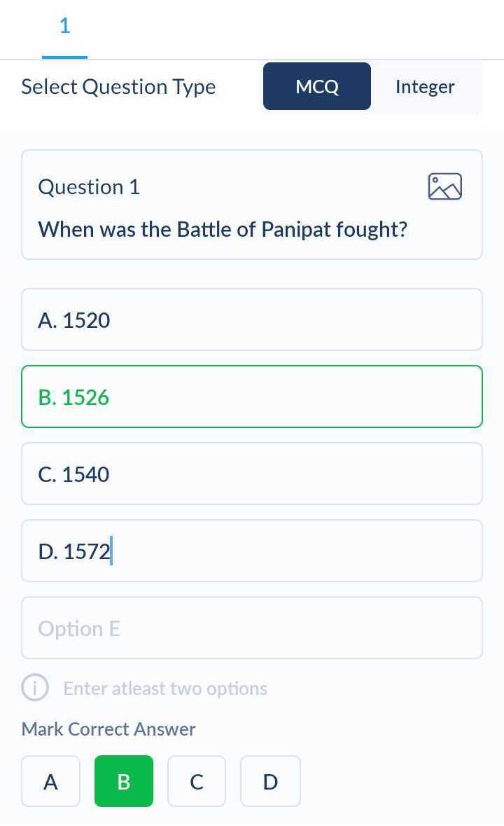Click the "Mark Correct Answer" label
Image resolution: width=504 pixels, height=826 pixels.
coord(108,729)
